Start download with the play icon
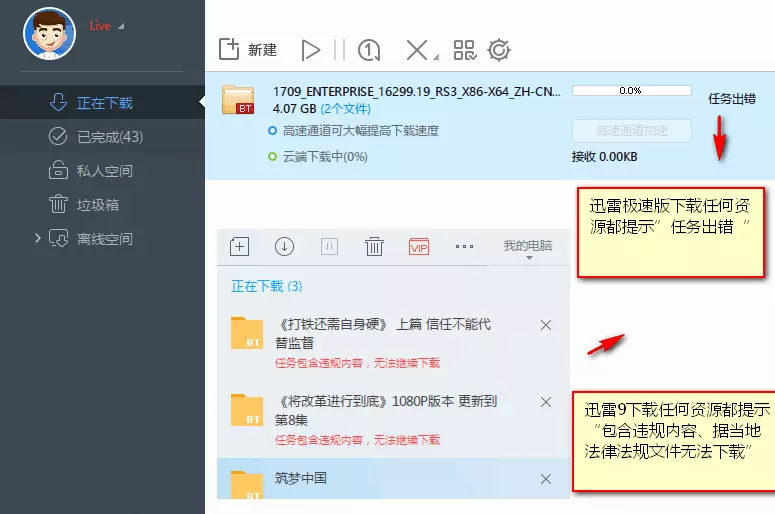The height and width of the screenshot is (514, 775). pyautogui.click(x=310, y=50)
